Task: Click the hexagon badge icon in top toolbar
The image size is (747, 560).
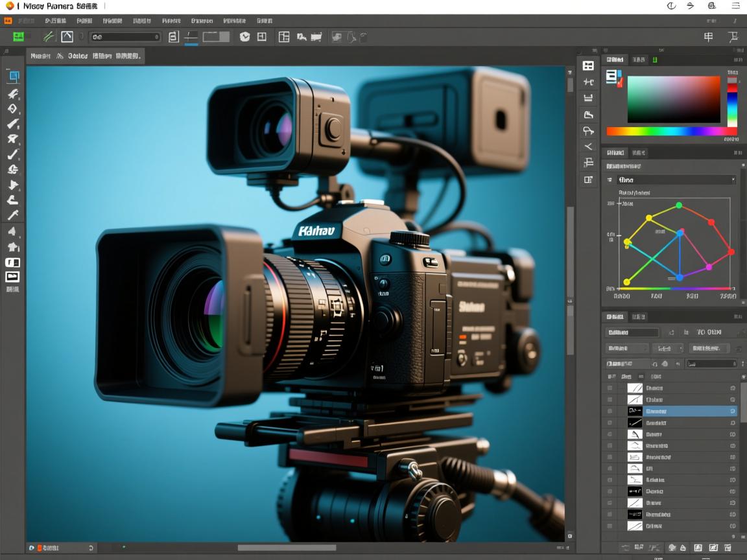Action: click(244, 37)
